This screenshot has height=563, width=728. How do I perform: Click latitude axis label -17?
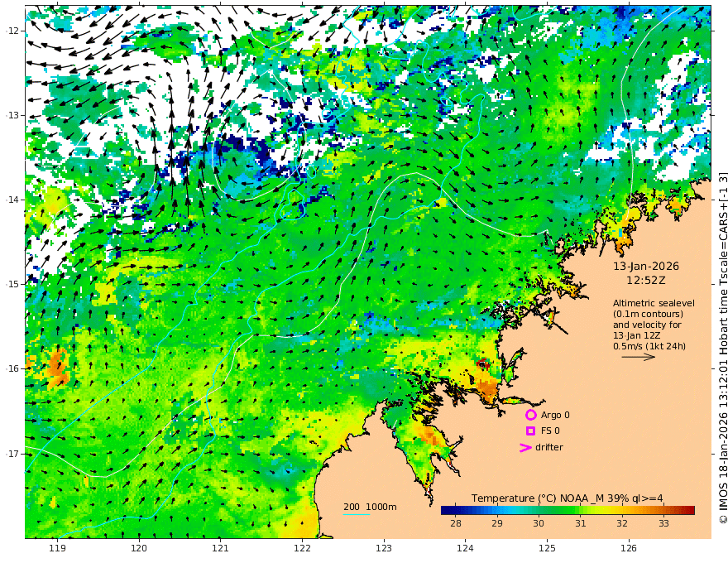[12, 454]
